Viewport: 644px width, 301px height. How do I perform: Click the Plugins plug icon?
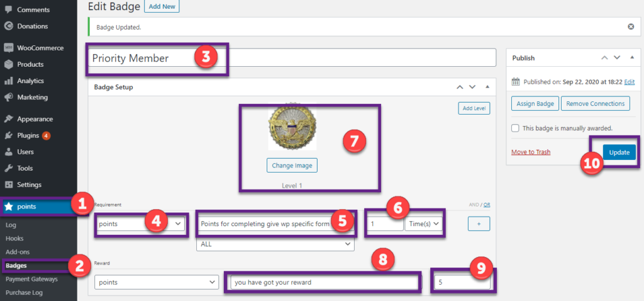(9, 135)
